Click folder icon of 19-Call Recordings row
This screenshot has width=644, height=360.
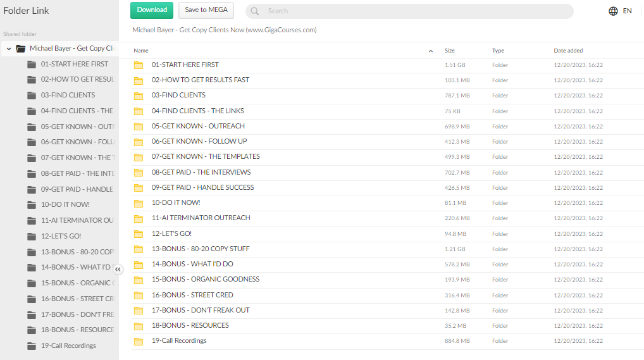click(x=139, y=341)
